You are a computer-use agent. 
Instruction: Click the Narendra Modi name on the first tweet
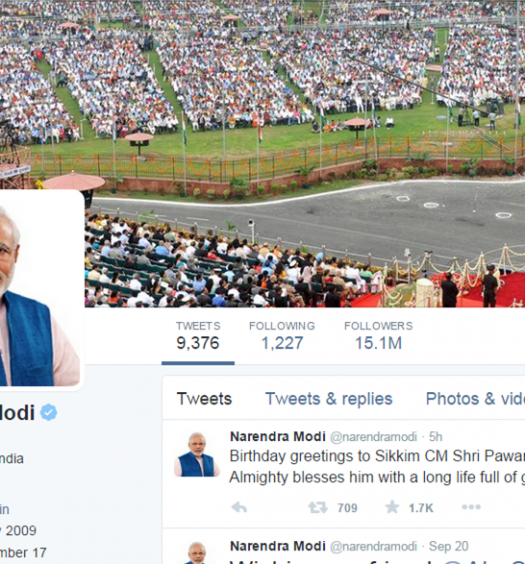pyautogui.click(x=278, y=436)
